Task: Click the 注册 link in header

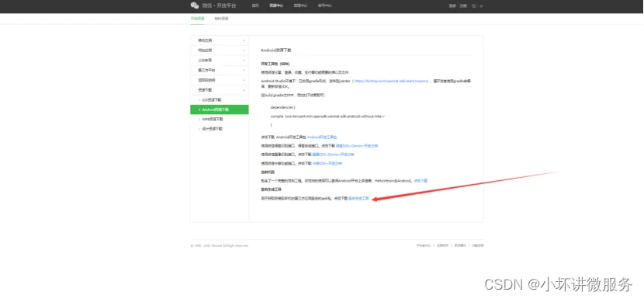Action: (463, 5)
